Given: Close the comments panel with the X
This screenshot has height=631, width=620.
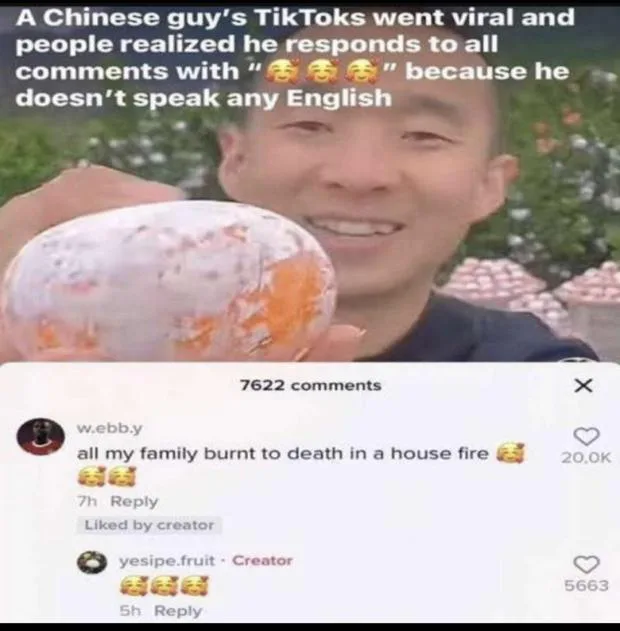Looking at the screenshot, I should (x=583, y=386).
